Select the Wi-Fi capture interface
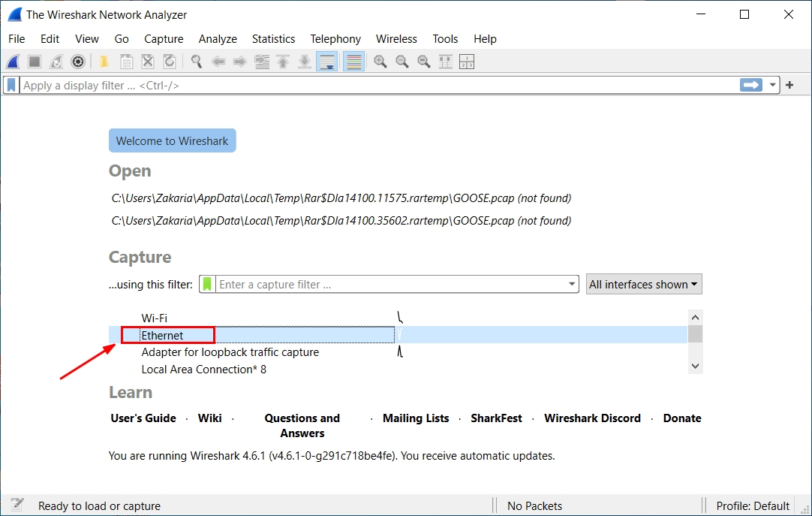 pyautogui.click(x=155, y=318)
